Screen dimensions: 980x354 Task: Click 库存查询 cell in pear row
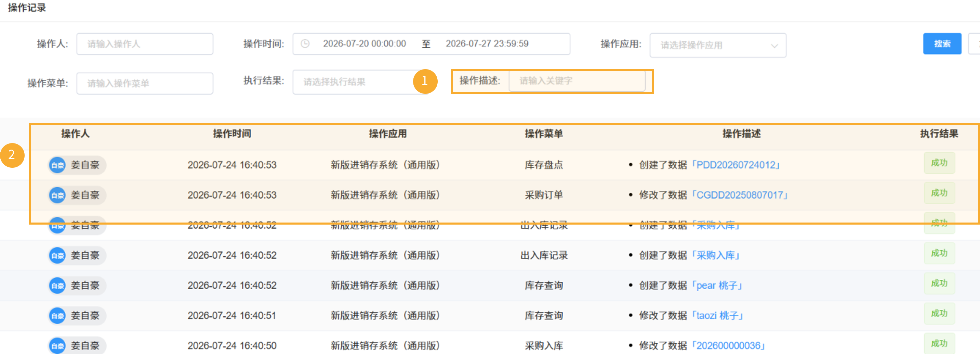(544, 286)
